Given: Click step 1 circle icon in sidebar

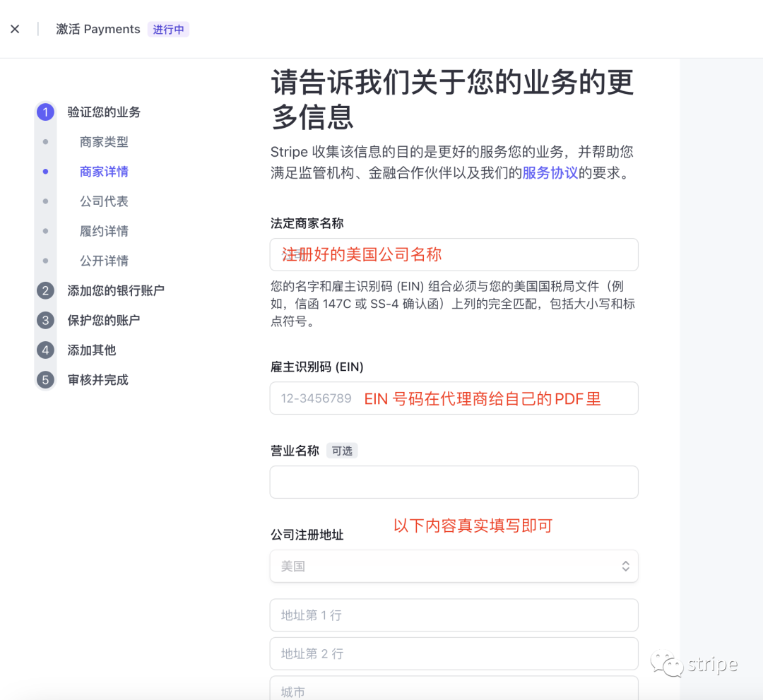Looking at the screenshot, I should [45, 112].
